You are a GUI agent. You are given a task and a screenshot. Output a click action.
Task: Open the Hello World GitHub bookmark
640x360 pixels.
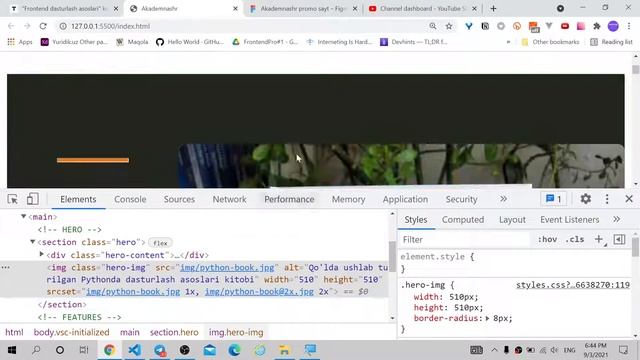pos(190,42)
